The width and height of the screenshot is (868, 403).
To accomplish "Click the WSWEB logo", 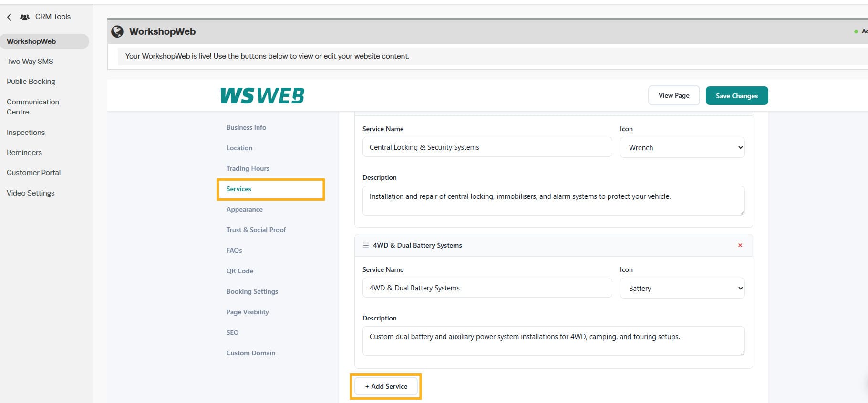I will 262,95.
